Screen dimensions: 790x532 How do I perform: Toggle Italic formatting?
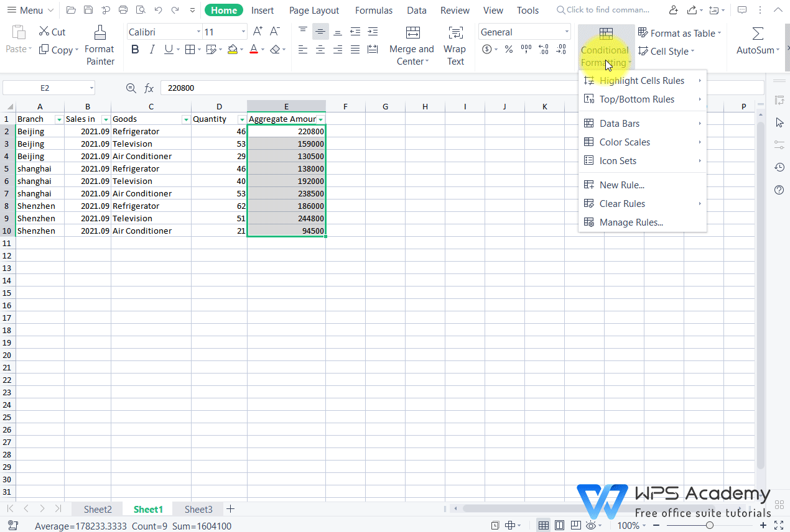[152, 50]
